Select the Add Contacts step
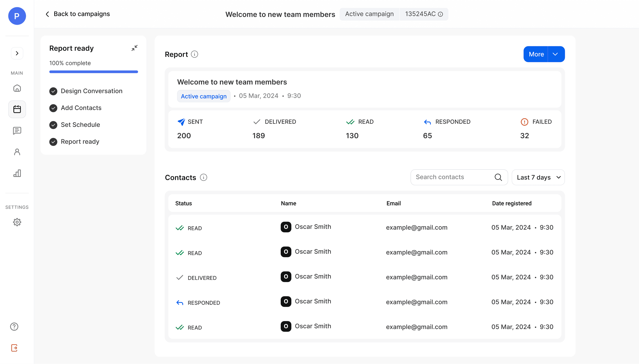Screen dimensions: 639x364 click(76, 108)
